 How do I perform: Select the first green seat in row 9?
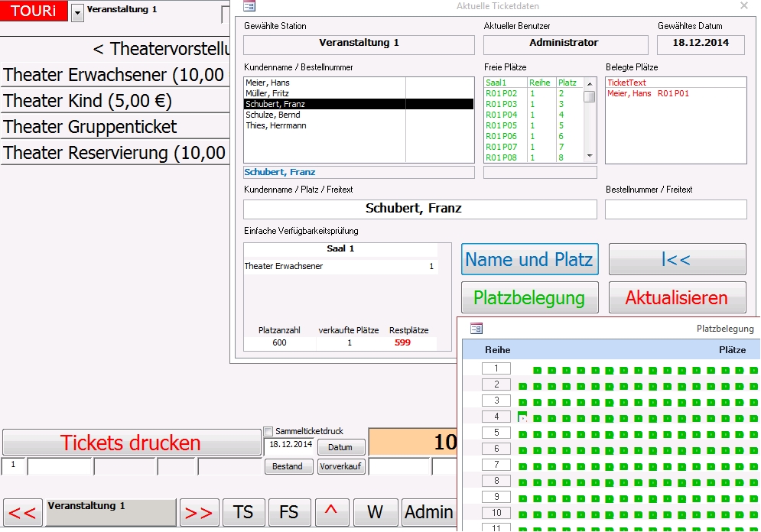pyautogui.click(x=522, y=498)
